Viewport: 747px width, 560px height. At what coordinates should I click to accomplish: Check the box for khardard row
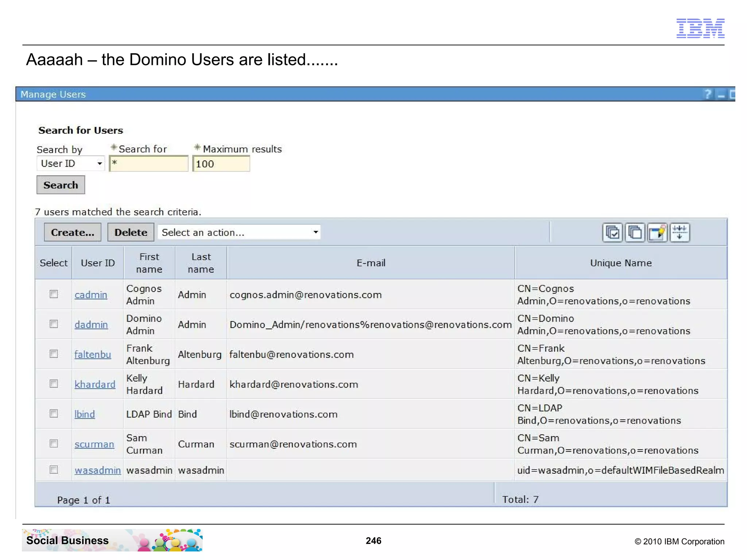tap(54, 384)
